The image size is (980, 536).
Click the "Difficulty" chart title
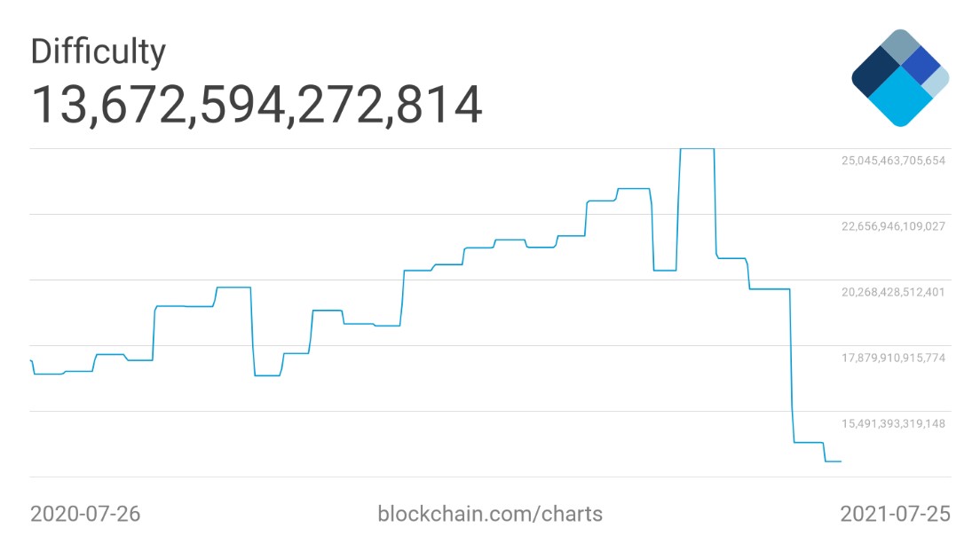coord(98,52)
